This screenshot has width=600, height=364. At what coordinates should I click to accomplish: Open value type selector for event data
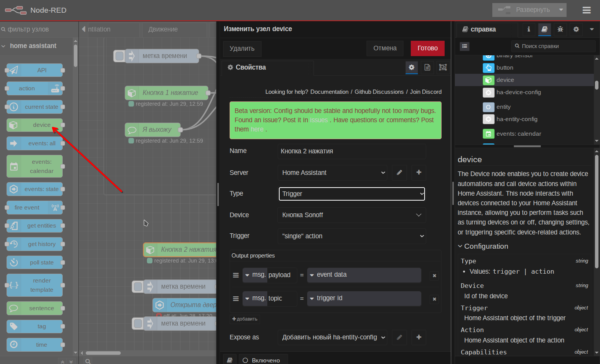tap(312, 275)
